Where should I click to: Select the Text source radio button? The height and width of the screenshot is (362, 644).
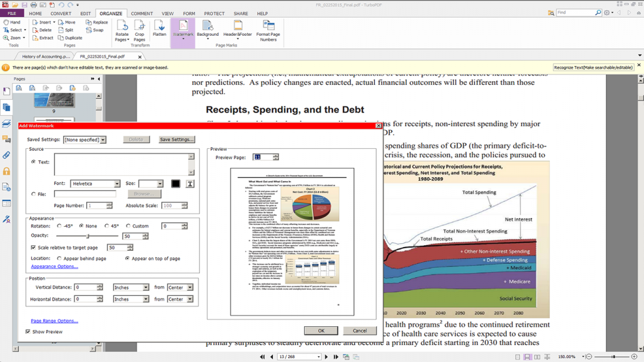(x=34, y=162)
